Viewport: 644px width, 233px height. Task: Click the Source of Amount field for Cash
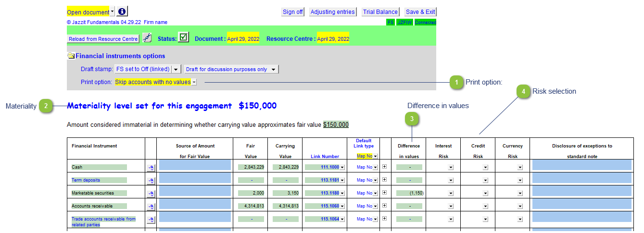(x=194, y=166)
